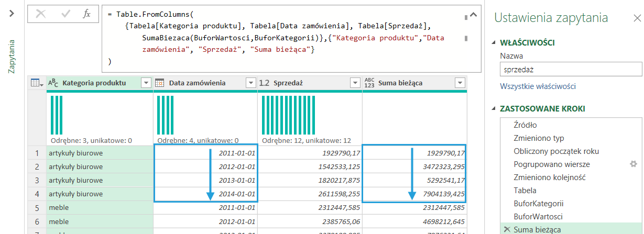Collapse the WŁAŚCIWOŚCI section

click(495, 43)
